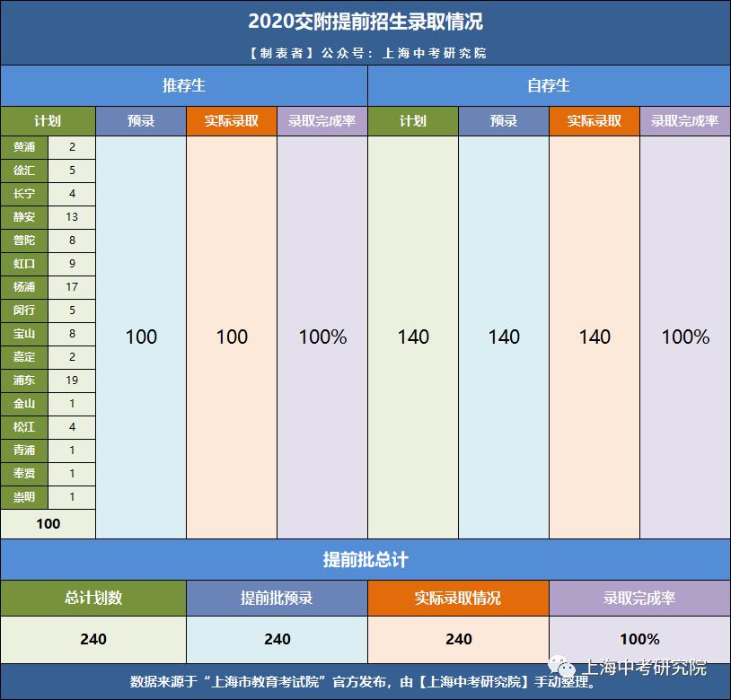The image size is (731, 700).
Task: Click the 浦东 count cell showing 19
Action: coord(71,381)
